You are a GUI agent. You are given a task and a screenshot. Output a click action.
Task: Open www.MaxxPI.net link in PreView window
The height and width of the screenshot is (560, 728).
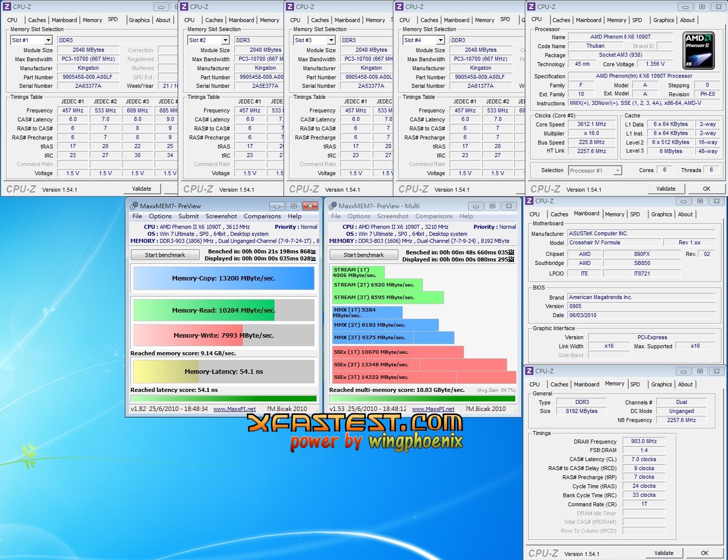click(x=234, y=409)
